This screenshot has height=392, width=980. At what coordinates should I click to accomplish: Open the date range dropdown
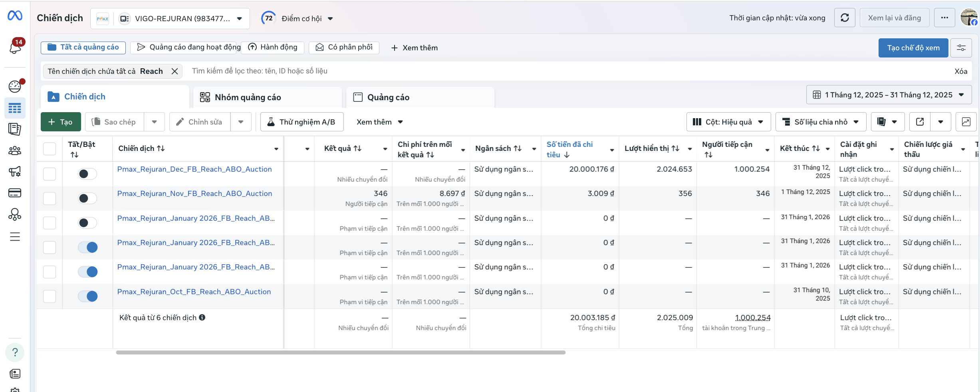pyautogui.click(x=889, y=95)
